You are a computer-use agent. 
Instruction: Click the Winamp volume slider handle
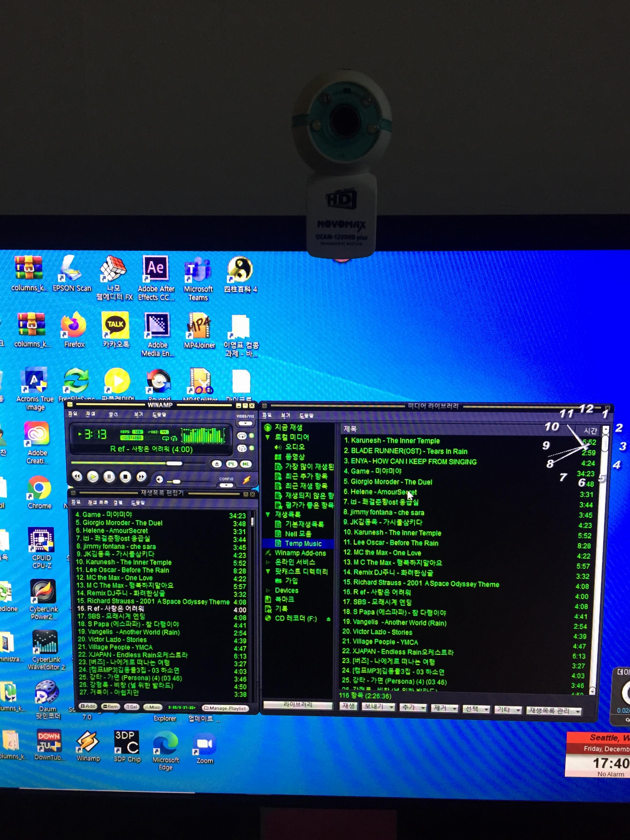click(177, 481)
